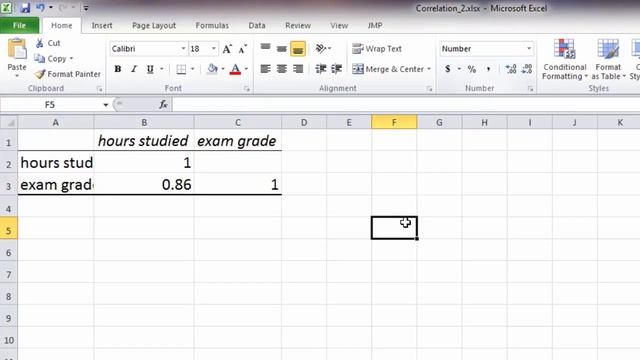Viewport: 640px width, 360px height.
Task: Decrease font size with Shrink Font icon
Action: pos(243,49)
